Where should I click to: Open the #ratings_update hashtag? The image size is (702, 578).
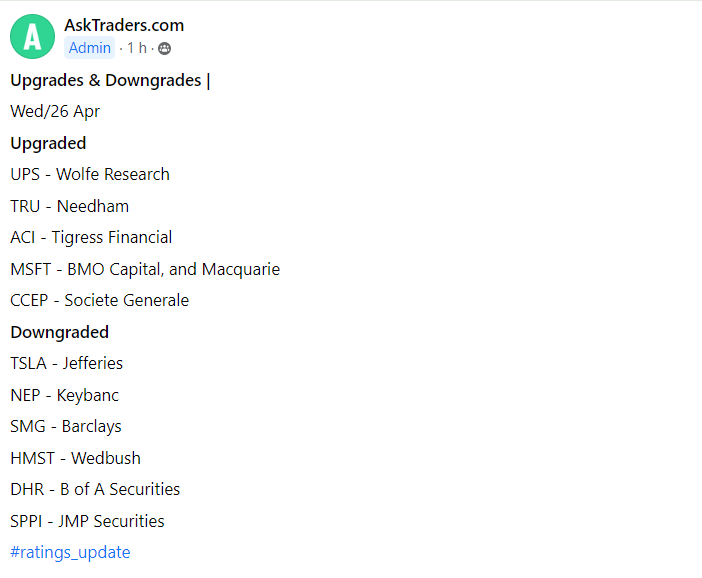coord(70,552)
